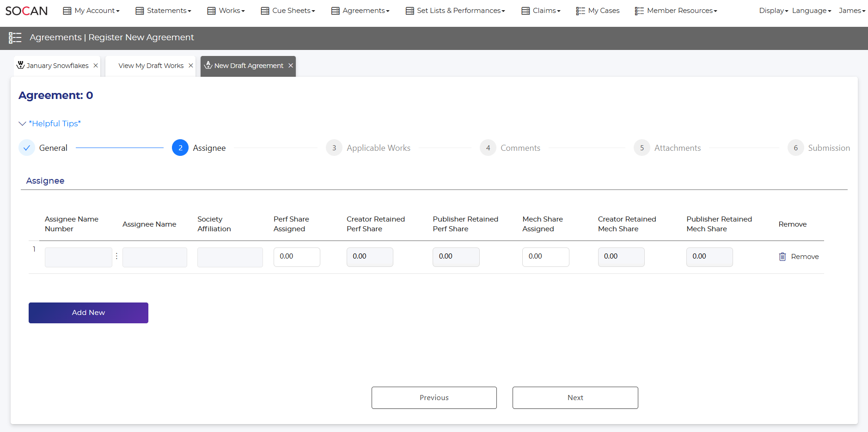Open the Works menu
Image resolution: width=868 pixels, height=432 pixels.
(x=226, y=11)
